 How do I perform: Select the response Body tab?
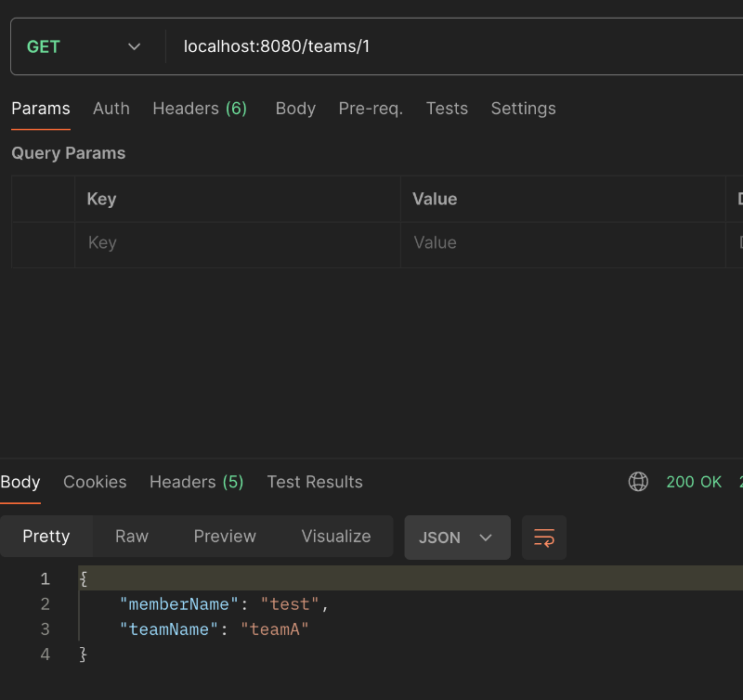[x=20, y=482]
